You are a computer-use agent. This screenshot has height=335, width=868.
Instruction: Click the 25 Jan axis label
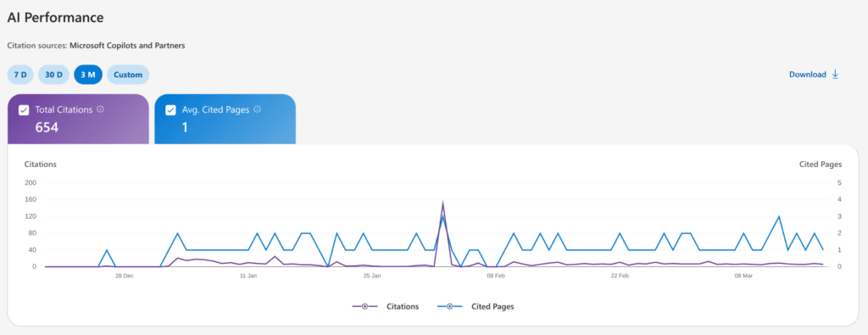point(372,275)
